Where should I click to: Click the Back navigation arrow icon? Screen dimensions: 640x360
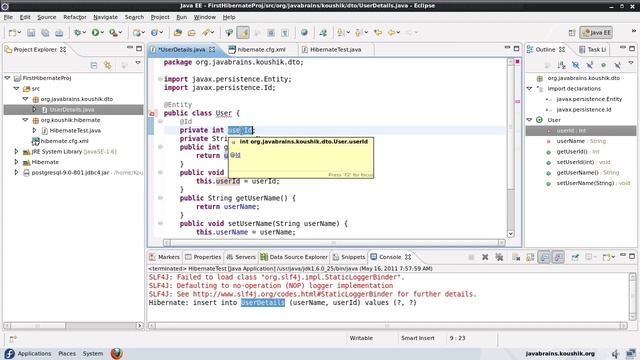392,33
